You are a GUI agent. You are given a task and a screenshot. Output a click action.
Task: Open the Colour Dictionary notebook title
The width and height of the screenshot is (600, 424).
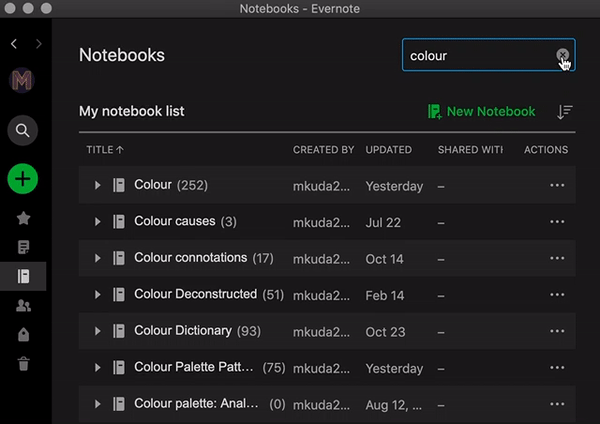[183, 331]
